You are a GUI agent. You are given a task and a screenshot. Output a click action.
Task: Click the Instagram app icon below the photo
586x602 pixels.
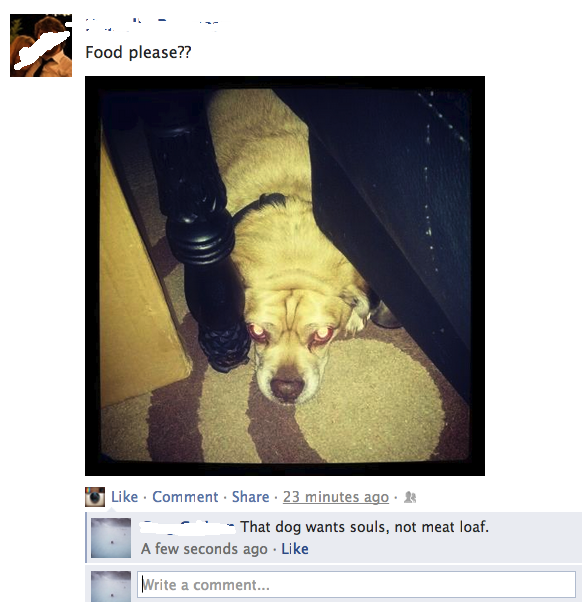click(95, 497)
